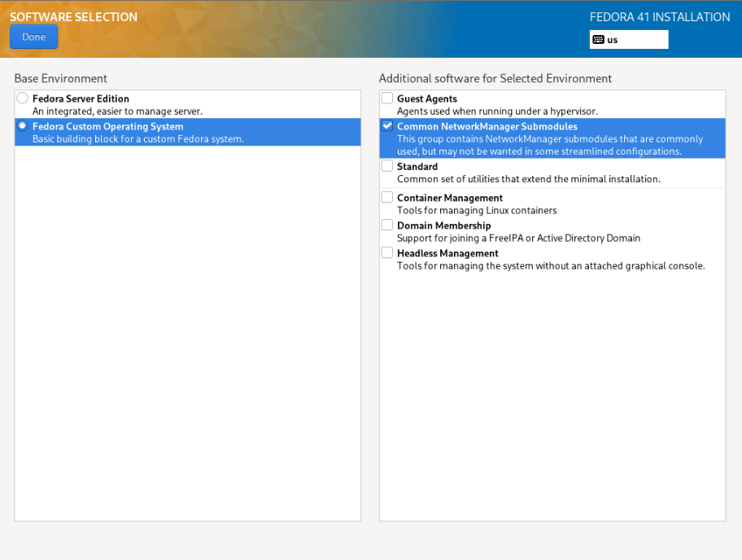Tick the Container Management checkbox
The height and width of the screenshot is (560, 742).
pos(387,197)
